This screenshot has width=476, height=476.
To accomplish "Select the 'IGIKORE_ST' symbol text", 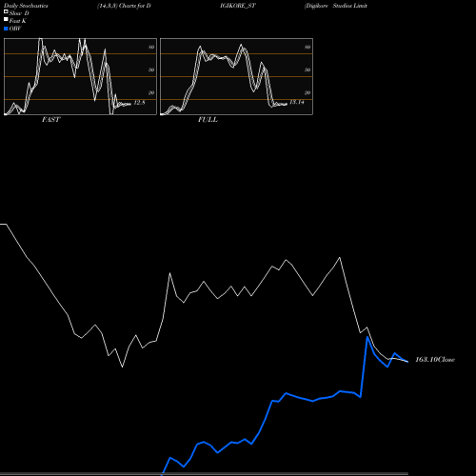I will [238, 6].
